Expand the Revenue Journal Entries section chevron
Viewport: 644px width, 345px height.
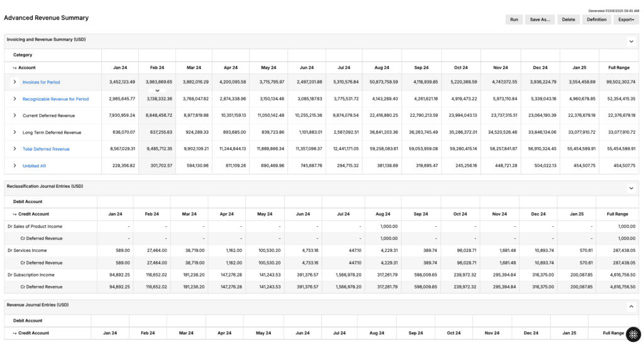(631, 307)
